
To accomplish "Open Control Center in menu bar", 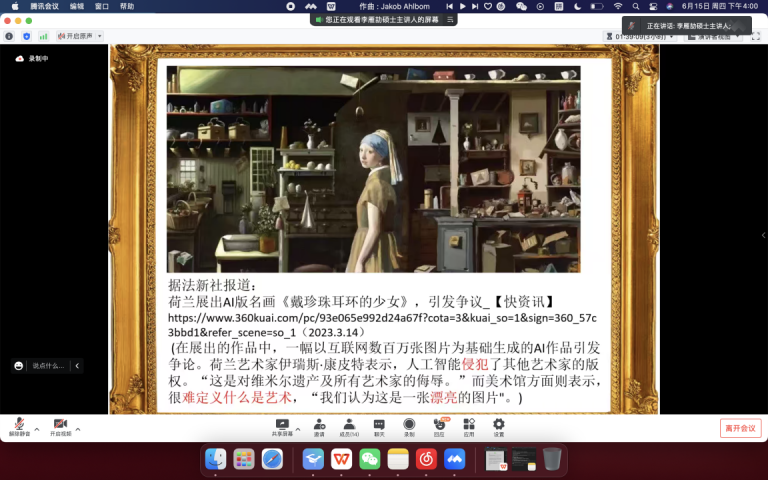I will pyautogui.click(x=653, y=6).
